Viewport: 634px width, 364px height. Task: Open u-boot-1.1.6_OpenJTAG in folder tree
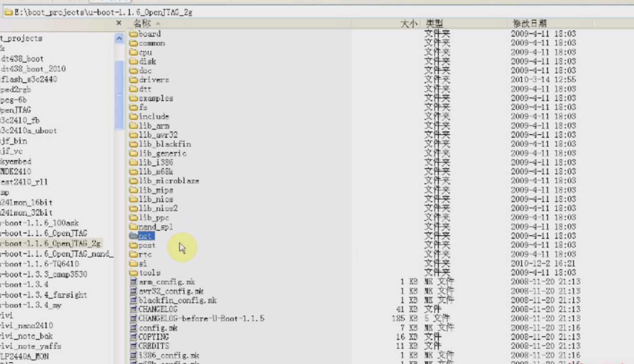[x=44, y=233]
